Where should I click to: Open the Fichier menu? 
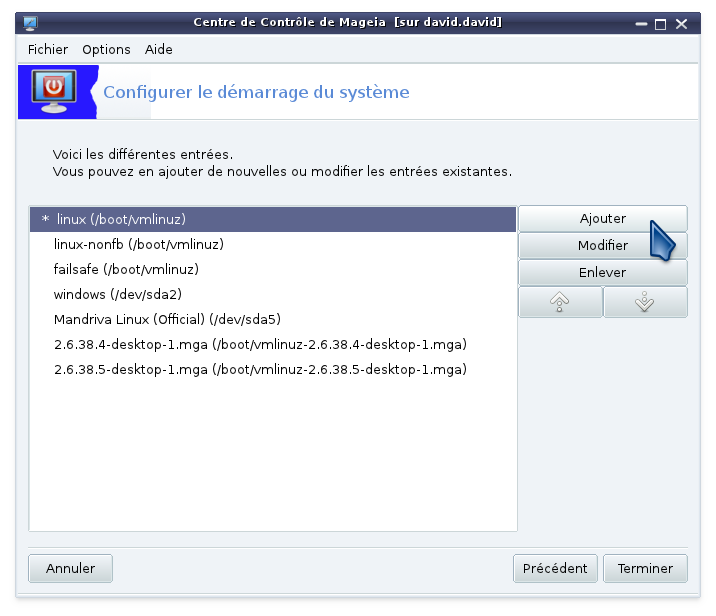point(47,49)
